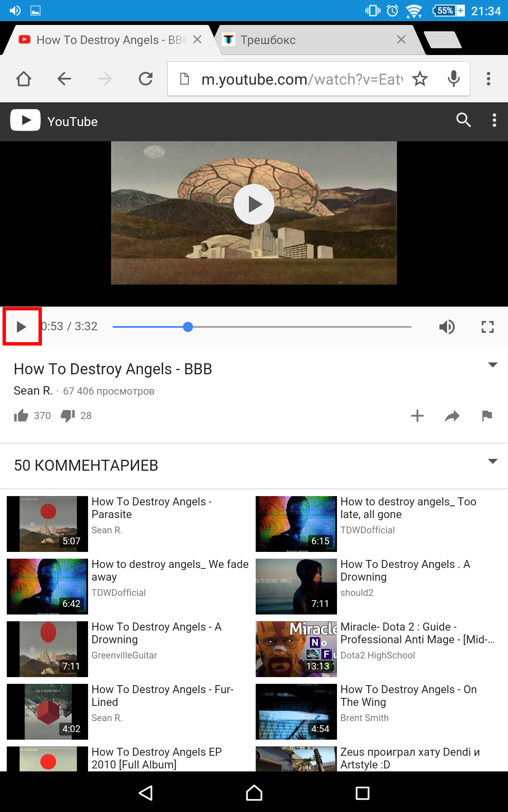The height and width of the screenshot is (812, 508).
Task: Open a new browser tab
Action: click(x=443, y=40)
